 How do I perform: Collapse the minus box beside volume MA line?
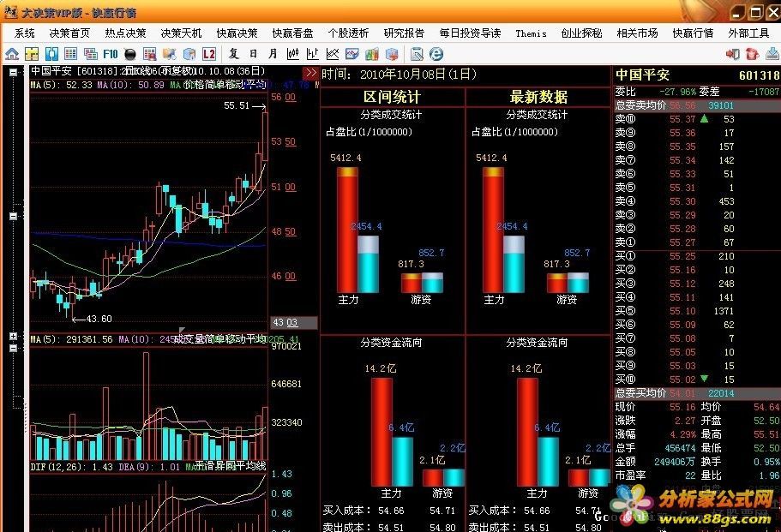pyautogui.click(x=14, y=347)
